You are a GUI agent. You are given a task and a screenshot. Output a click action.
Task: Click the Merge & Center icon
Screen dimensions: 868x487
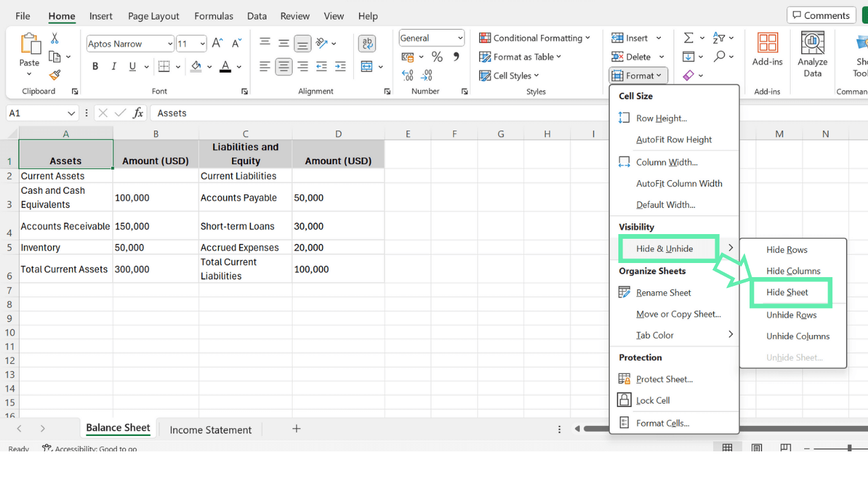click(368, 67)
